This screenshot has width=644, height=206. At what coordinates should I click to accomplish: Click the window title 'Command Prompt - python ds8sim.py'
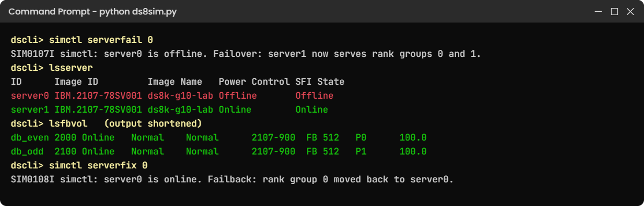coord(92,11)
